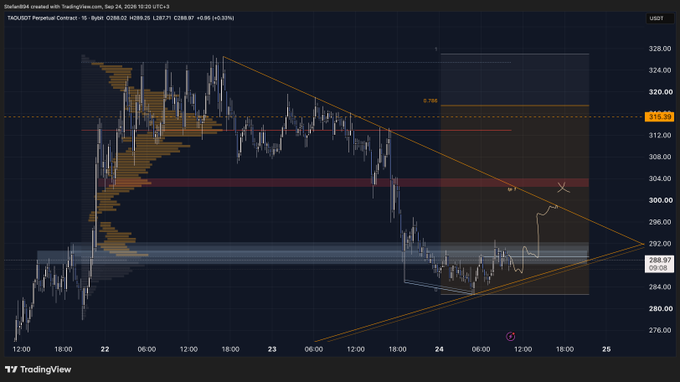The width and height of the screenshot is (680, 382).
Task: Click the 320.00 price axis label
Action: [660, 92]
